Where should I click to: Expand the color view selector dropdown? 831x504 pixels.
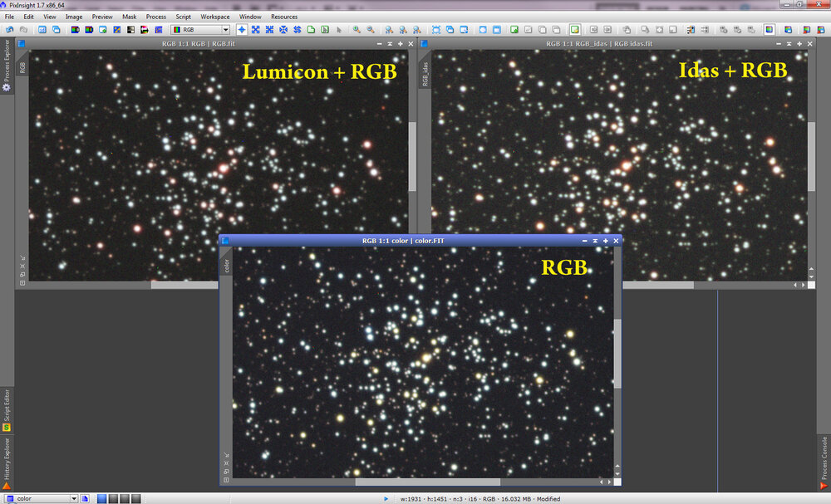pyautogui.click(x=74, y=498)
